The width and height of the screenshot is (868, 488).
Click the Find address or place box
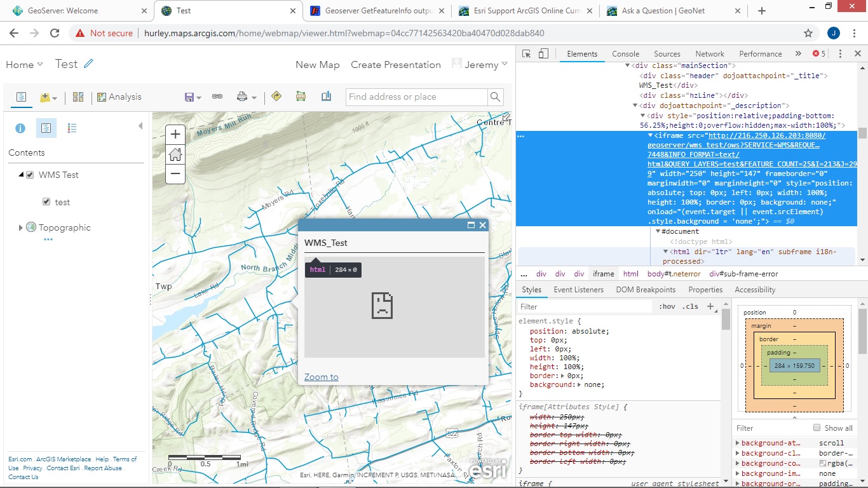[x=417, y=97]
